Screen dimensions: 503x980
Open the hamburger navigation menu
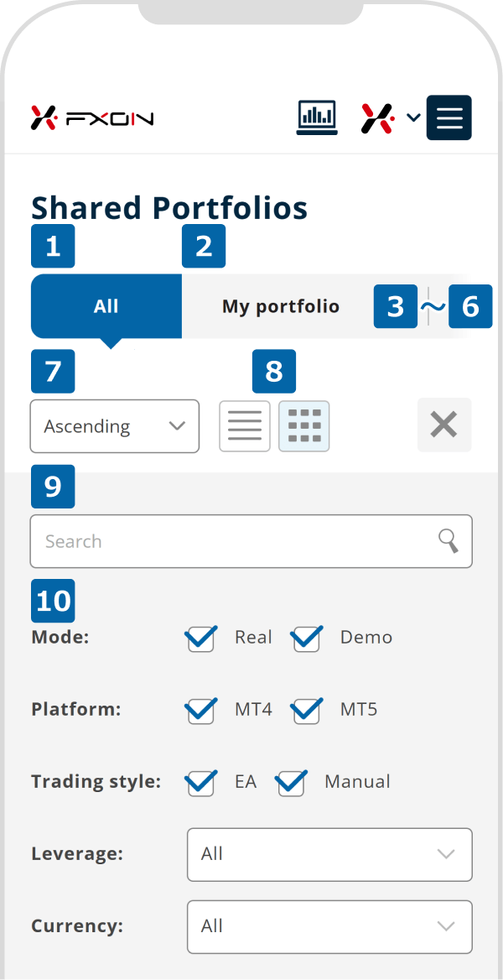pyautogui.click(x=449, y=117)
